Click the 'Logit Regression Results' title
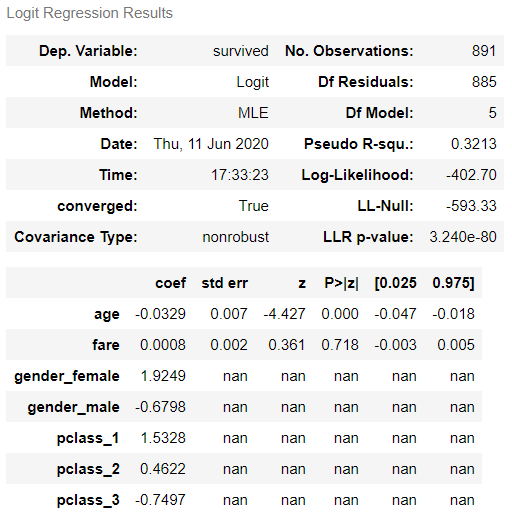The width and height of the screenshot is (512, 513). [90, 13]
